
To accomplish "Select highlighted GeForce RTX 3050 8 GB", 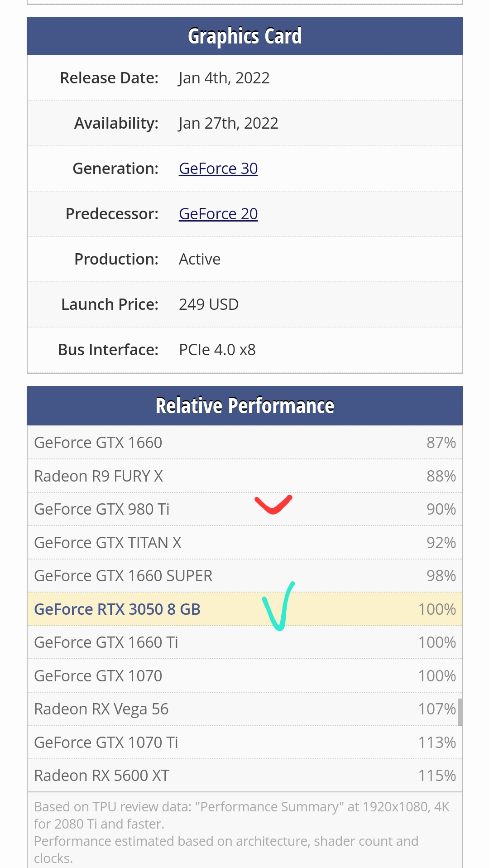I will [117, 609].
